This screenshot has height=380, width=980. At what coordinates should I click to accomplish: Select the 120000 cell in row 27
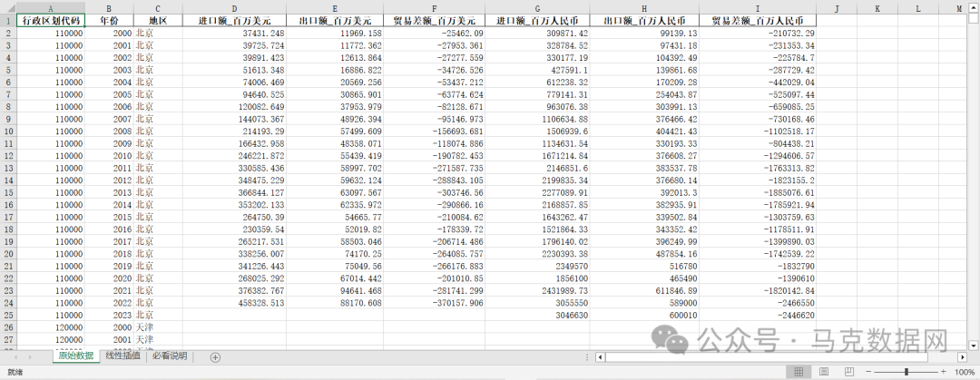tap(51, 339)
